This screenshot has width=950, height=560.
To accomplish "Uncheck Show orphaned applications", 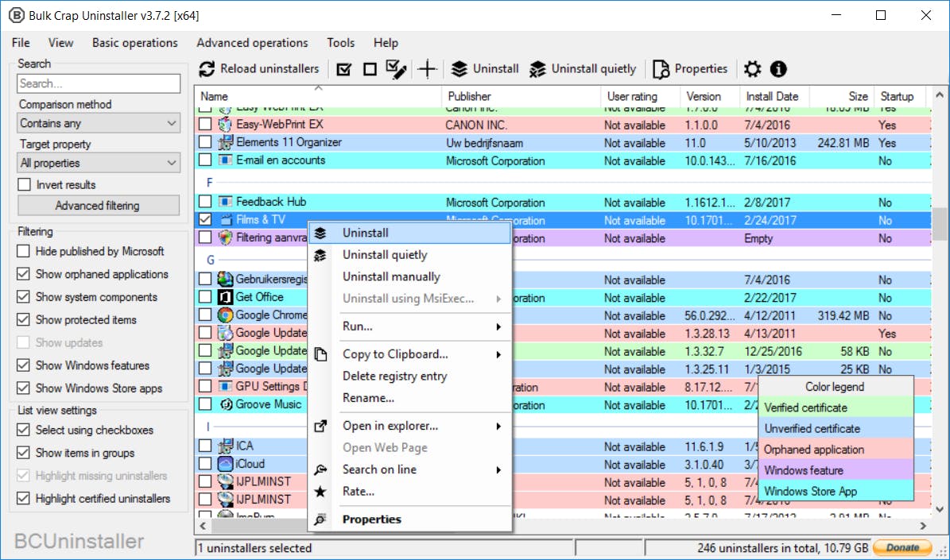I will tap(23, 273).
